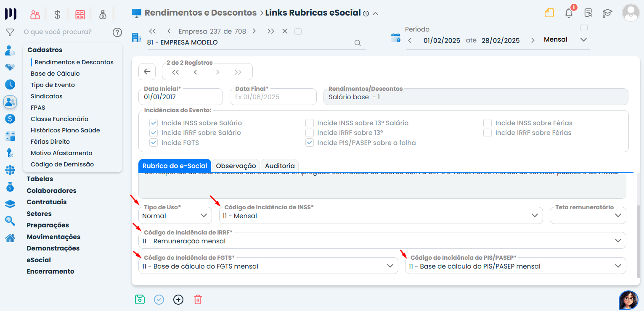Open the clock sidebar icon
Screen dimensions: 644x311
(10, 84)
